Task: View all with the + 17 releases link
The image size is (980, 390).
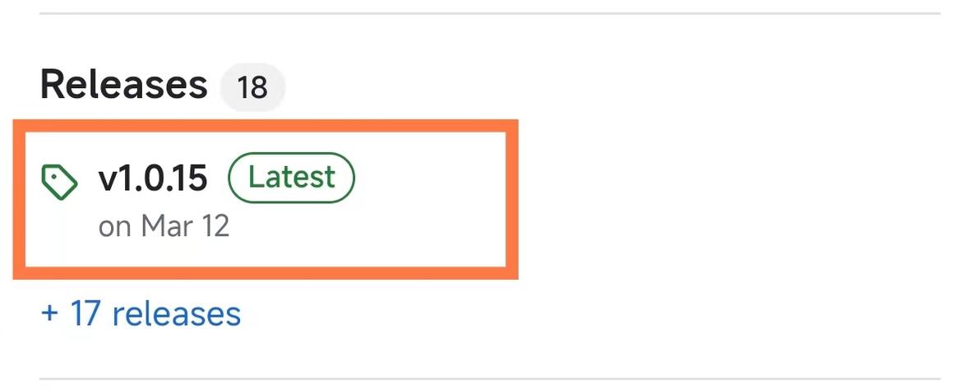Action: point(141,313)
